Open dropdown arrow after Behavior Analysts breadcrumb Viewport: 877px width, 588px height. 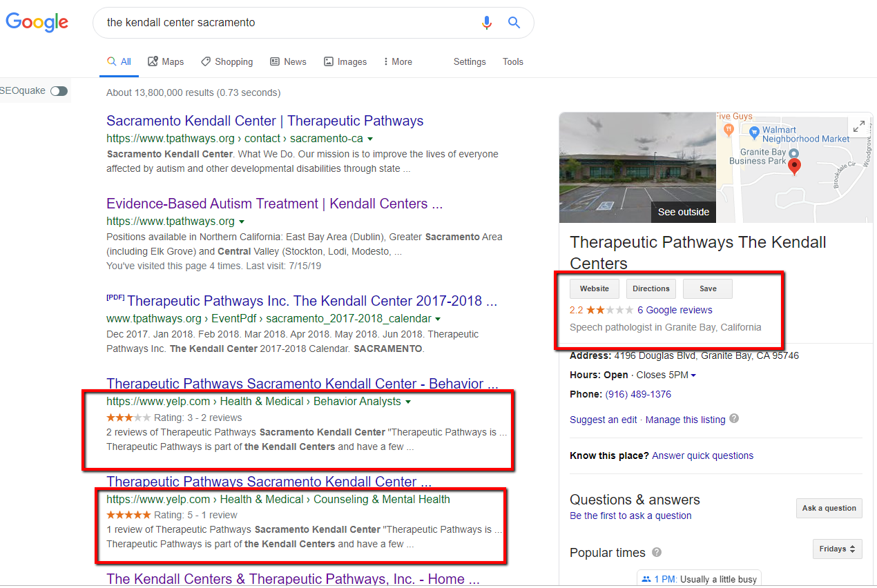408,402
